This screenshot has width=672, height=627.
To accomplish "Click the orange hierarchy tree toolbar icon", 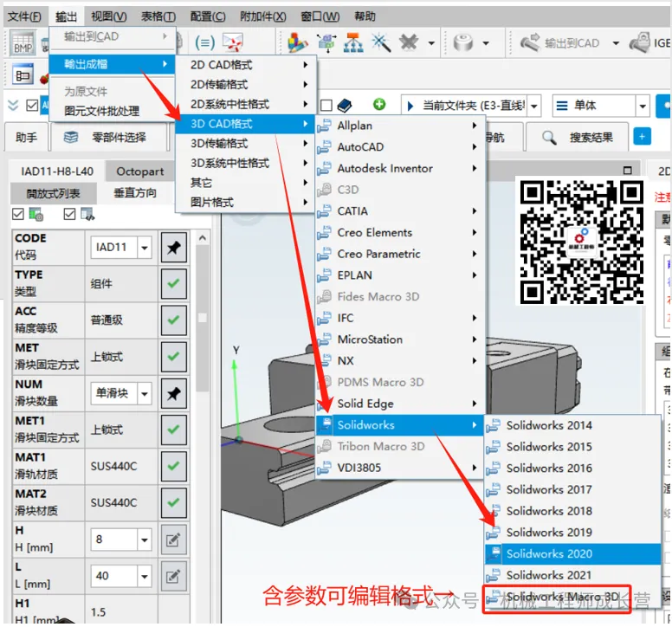I will [x=353, y=42].
